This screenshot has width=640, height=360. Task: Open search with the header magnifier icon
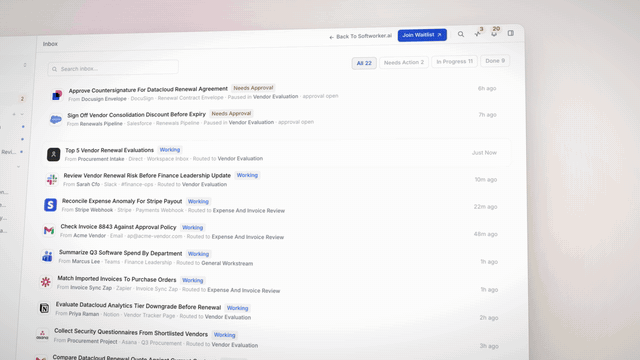pos(461,34)
